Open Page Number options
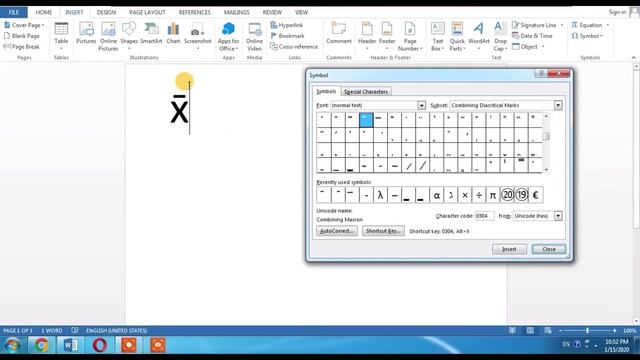This screenshot has width=640, height=360. click(x=410, y=36)
